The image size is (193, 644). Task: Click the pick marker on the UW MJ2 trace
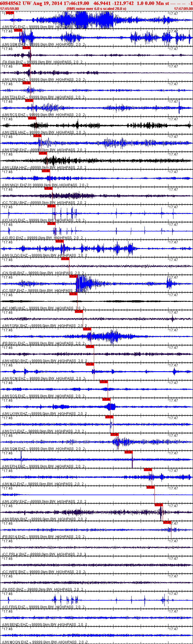tap(148, 470)
